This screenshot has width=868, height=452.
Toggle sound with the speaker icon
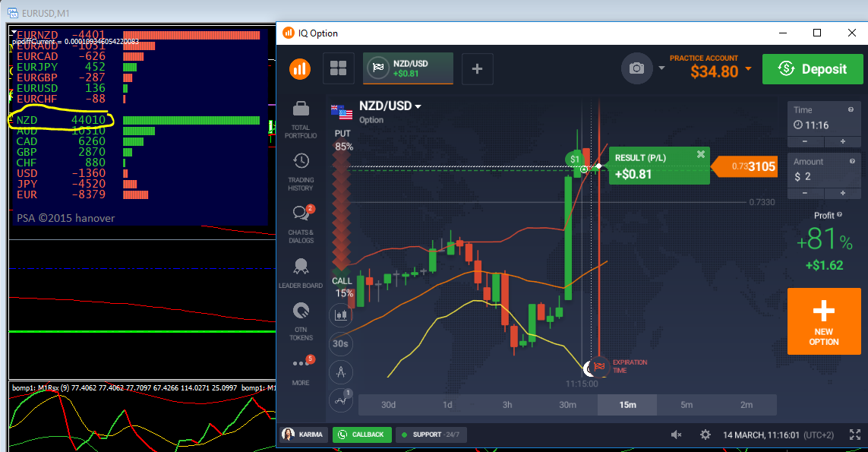pyautogui.click(x=676, y=435)
